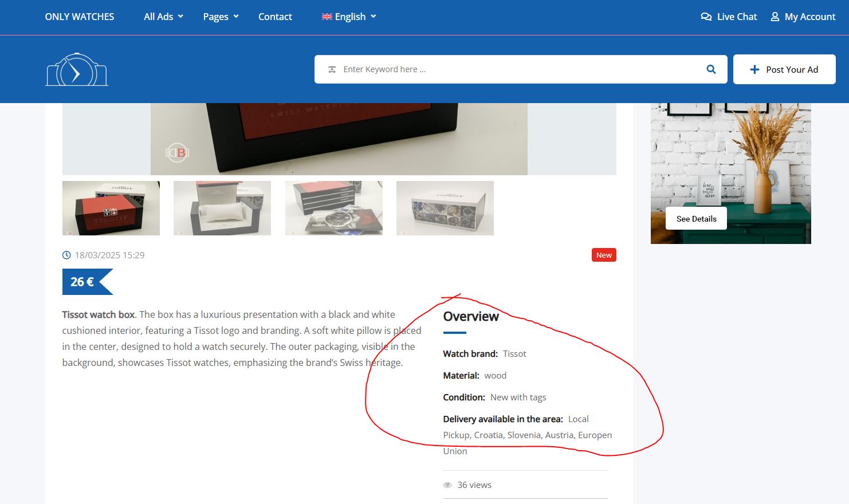Go to ONLY WATCHES home link
This screenshot has width=849, height=504.
[80, 17]
